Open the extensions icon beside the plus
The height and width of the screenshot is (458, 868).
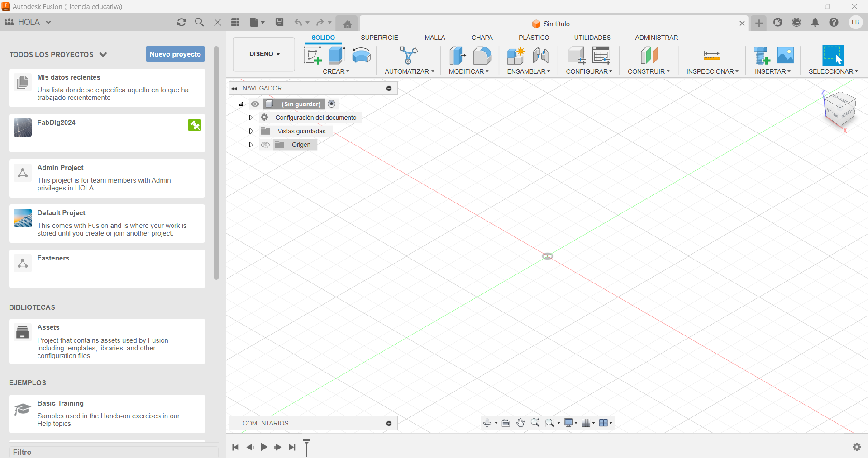pyautogui.click(x=778, y=22)
